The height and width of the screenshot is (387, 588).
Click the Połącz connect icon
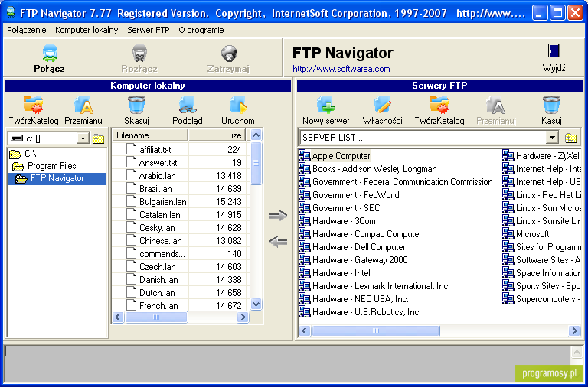[x=49, y=54]
